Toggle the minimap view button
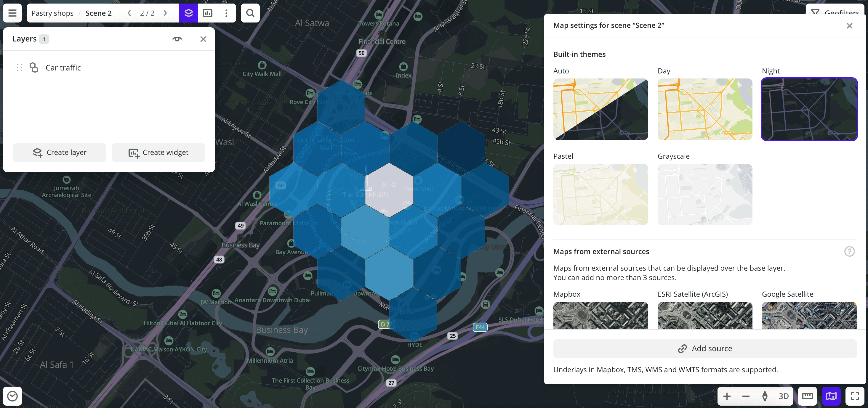This screenshot has height=408, width=868. pos(831,396)
